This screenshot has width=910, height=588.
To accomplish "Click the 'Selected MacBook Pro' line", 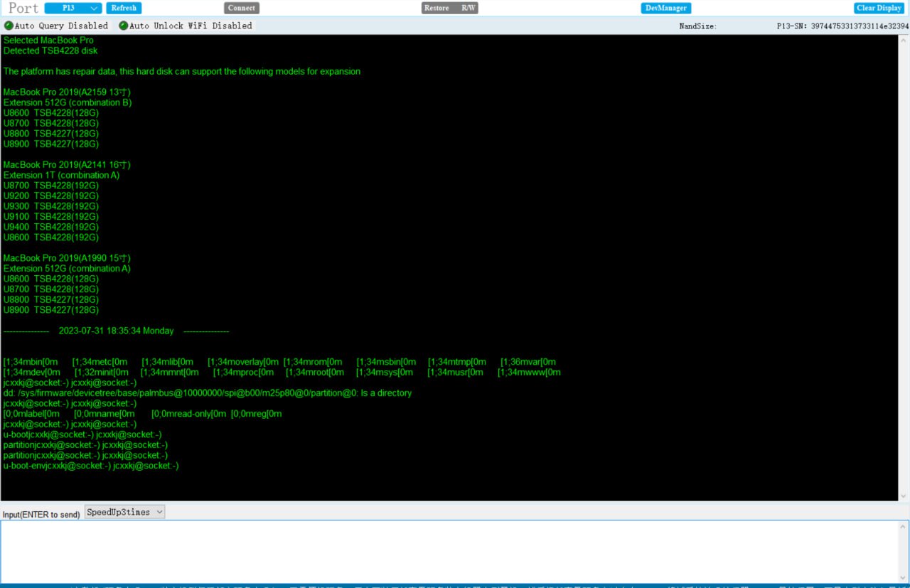I will [48, 41].
